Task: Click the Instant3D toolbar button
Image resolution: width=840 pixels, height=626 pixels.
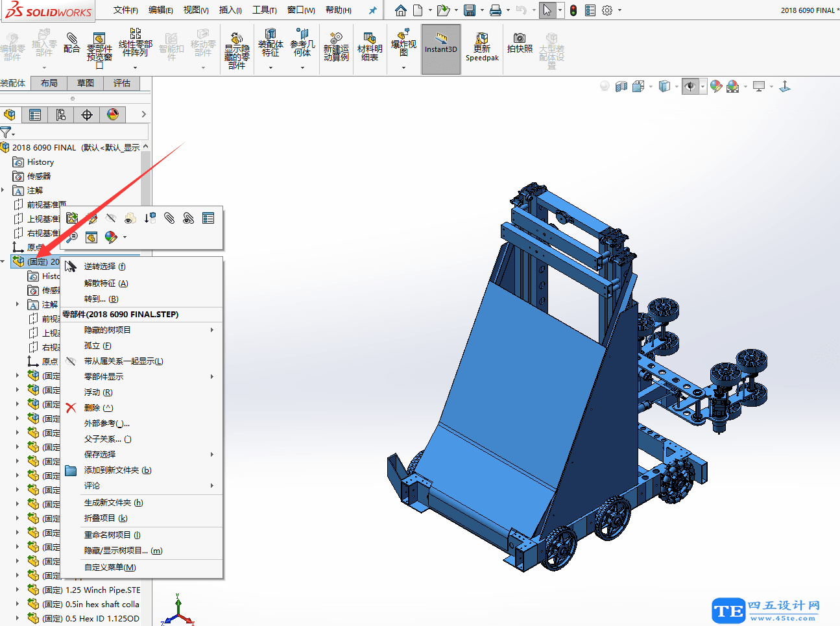Action: click(x=441, y=49)
